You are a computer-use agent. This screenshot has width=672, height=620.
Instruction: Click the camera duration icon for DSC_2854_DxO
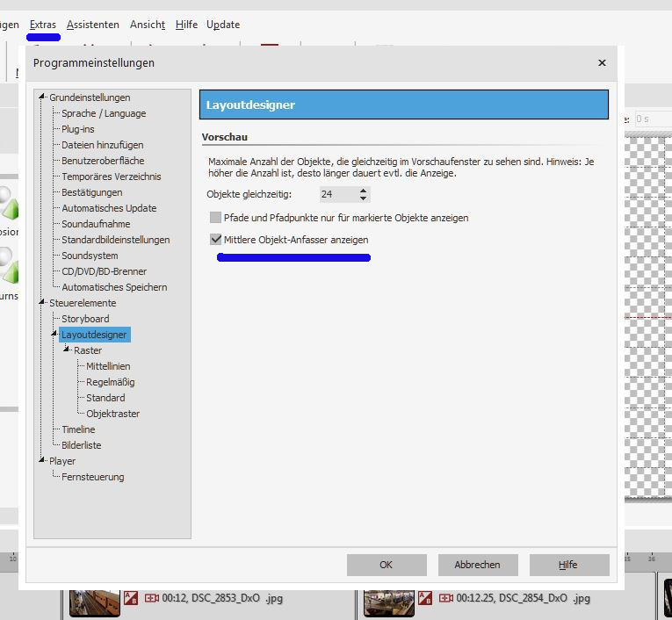tap(446, 598)
